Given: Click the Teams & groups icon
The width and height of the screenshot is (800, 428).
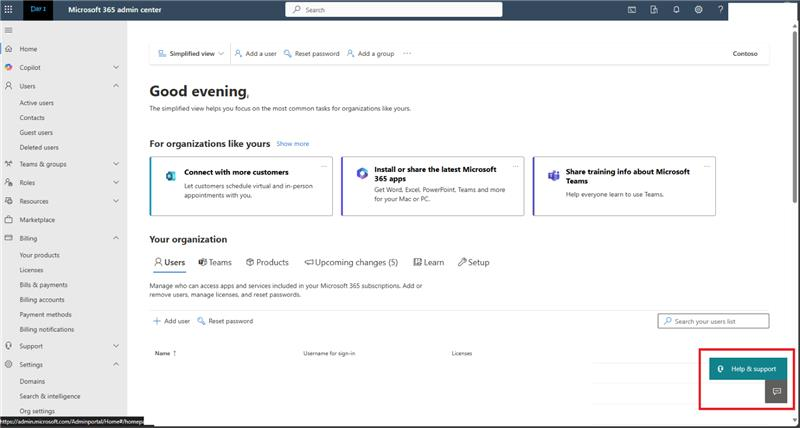Looking at the screenshot, I should coord(9,164).
